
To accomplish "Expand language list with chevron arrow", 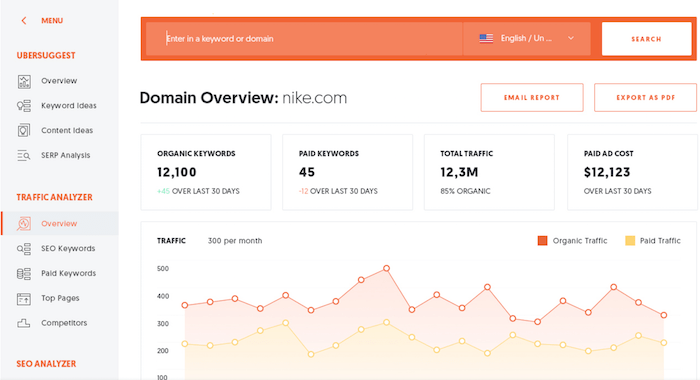I will point(571,38).
